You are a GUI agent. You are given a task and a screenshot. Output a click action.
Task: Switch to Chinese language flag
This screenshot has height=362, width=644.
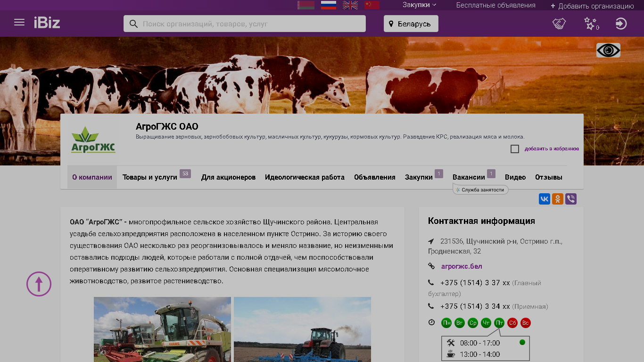point(372,5)
